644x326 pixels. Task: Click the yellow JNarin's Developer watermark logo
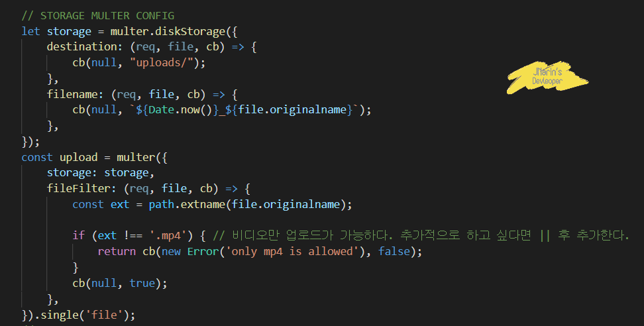[547, 77]
